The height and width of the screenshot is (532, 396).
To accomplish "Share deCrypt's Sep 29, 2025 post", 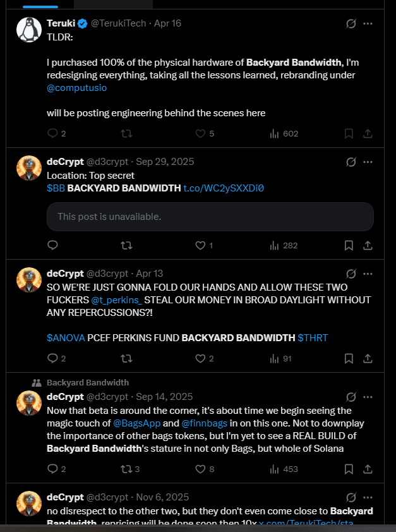I will click(368, 245).
